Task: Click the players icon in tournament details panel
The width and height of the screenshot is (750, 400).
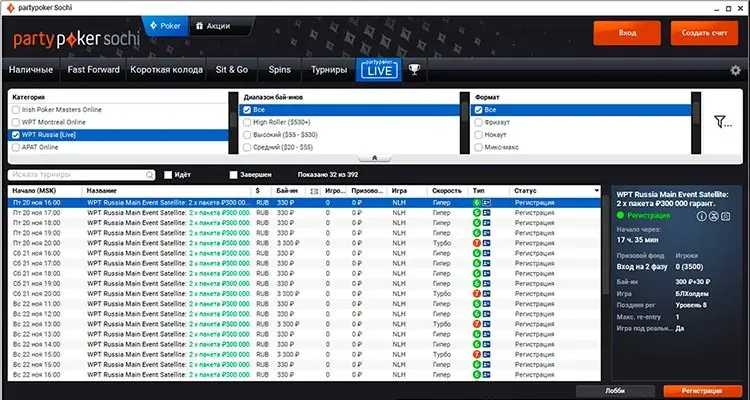Action: point(714,216)
